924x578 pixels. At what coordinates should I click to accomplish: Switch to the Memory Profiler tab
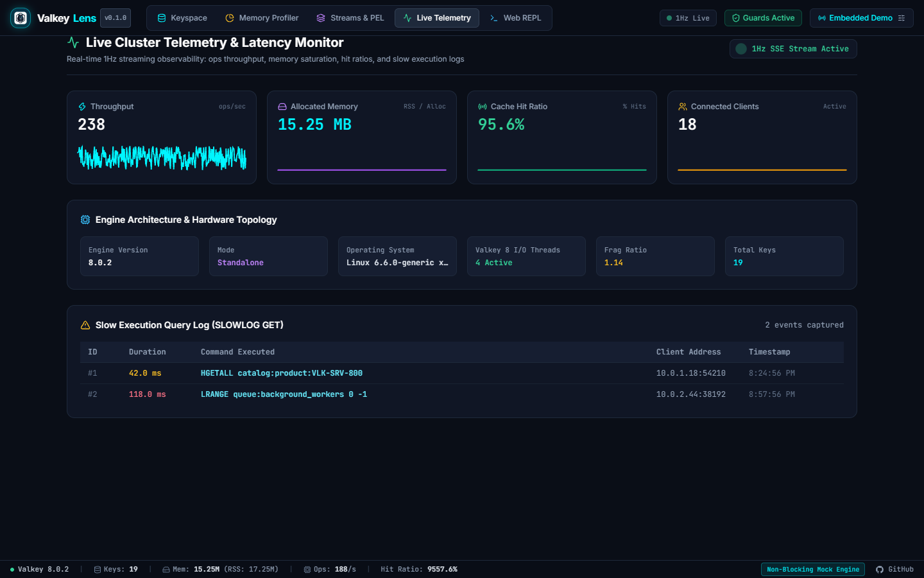[262, 18]
